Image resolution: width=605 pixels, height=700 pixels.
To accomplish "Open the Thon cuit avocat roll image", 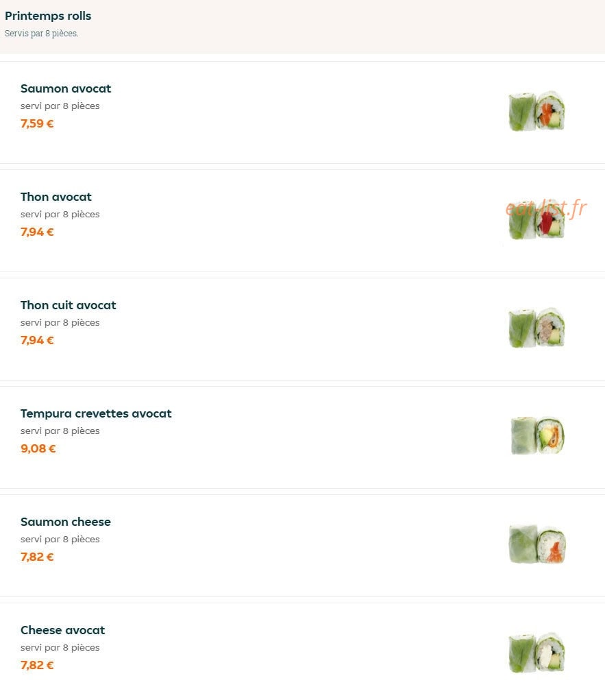I will [536, 328].
